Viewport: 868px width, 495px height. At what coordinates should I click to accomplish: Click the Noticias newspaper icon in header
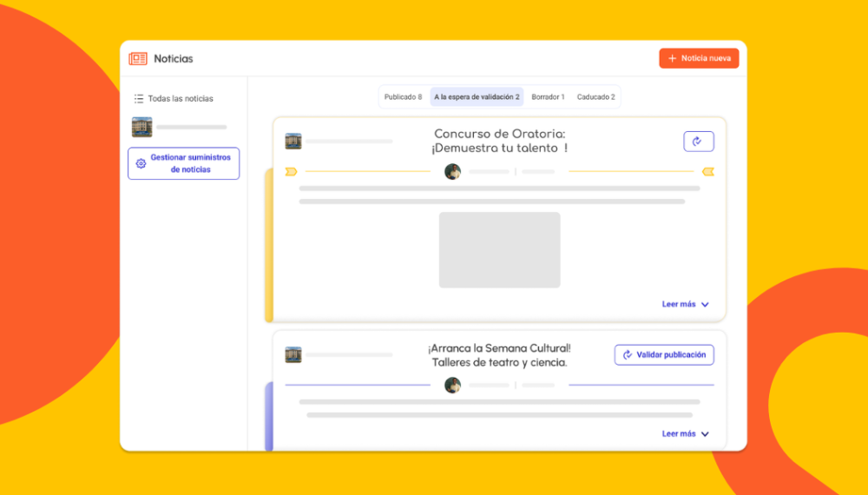[x=138, y=59]
